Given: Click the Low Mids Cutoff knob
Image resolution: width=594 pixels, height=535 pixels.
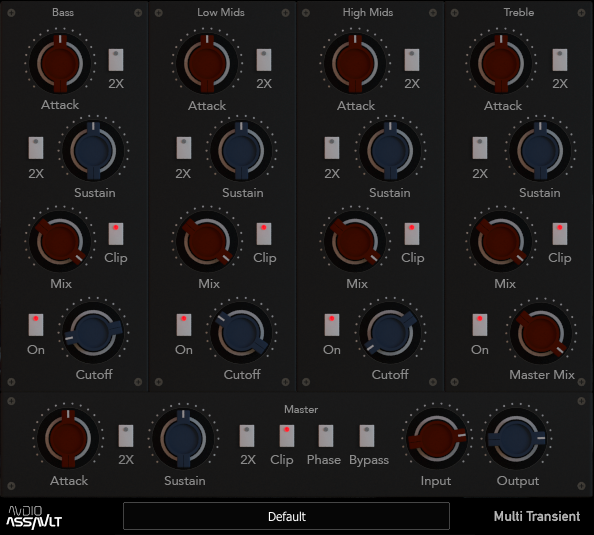Looking at the screenshot, I should click(x=241, y=332).
